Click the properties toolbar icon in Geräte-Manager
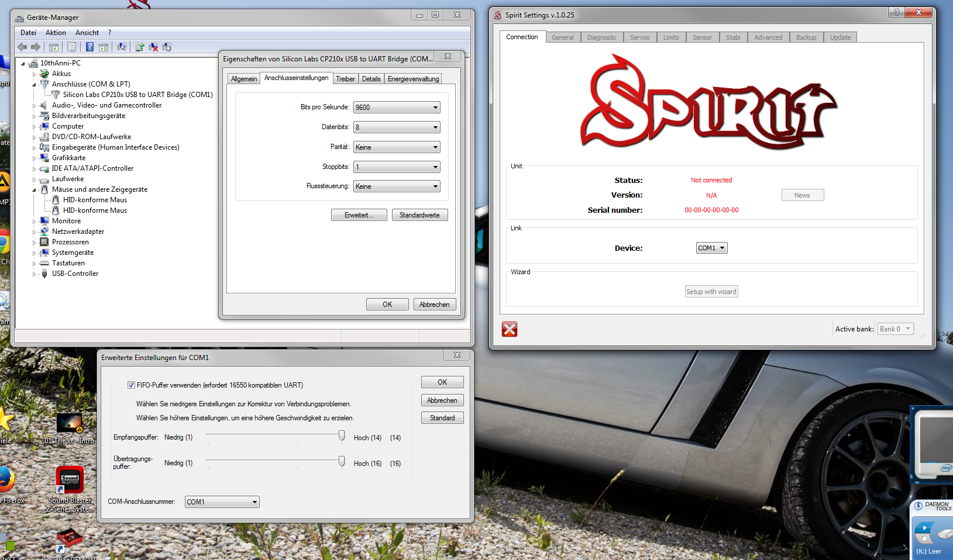The image size is (953, 560). pos(71,47)
